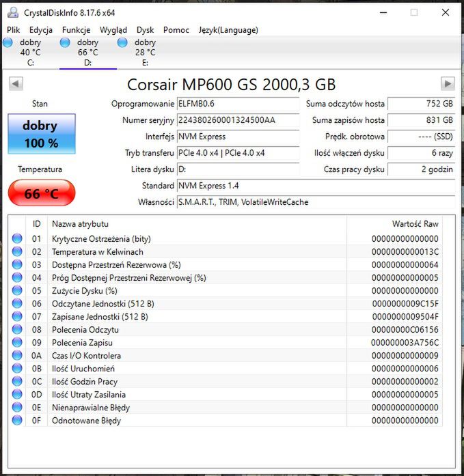Click the host reads value 752 GB
Image resolution: width=464 pixels, height=476 pixels.
pyautogui.click(x=421, y=104)
